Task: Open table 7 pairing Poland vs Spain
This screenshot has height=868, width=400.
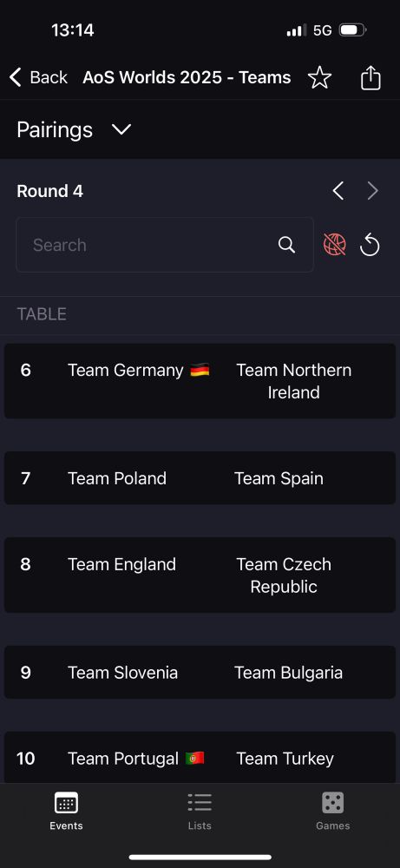Action: click(x=200, y=477)
